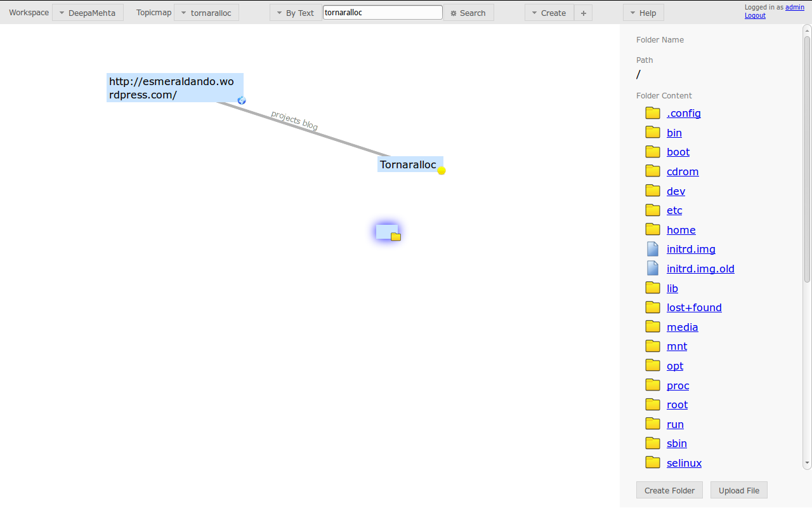The image size is (812, 508).
Task: Click the initrd.img file icon
Action: [653, 249]
